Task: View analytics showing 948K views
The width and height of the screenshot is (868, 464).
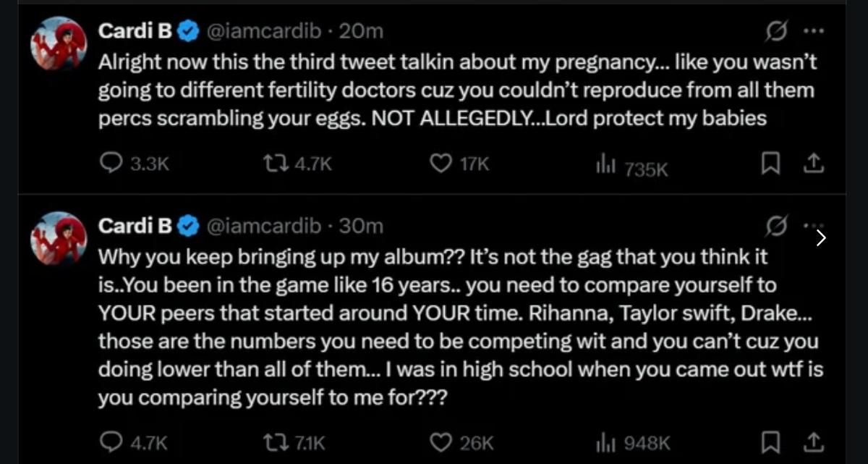Action: (604, 442)
